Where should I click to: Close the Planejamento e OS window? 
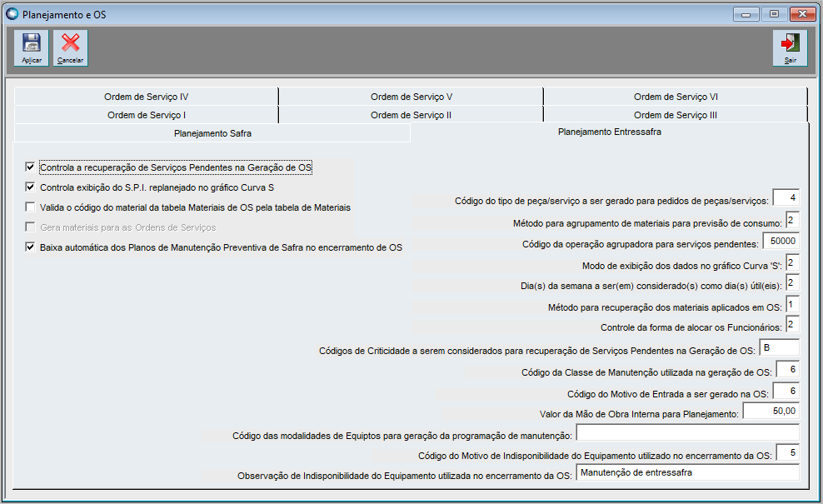pos(802,14)
